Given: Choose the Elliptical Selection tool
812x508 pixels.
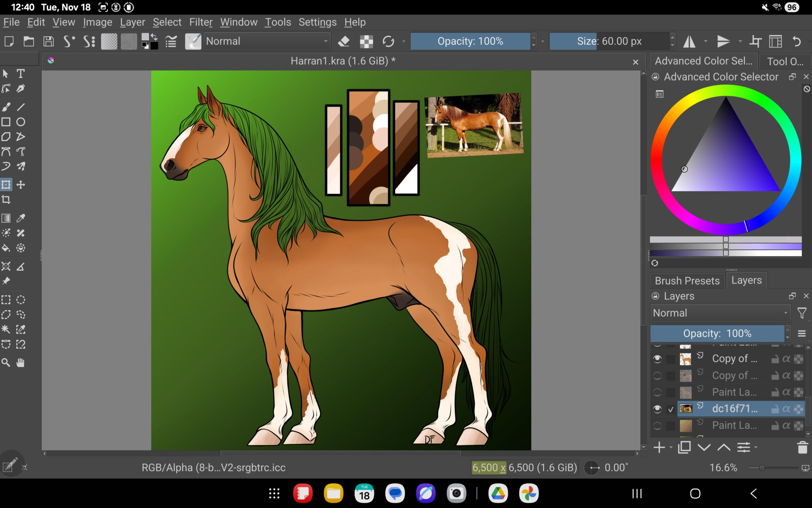Looking at the screenshot, I should tap(21, 300).
